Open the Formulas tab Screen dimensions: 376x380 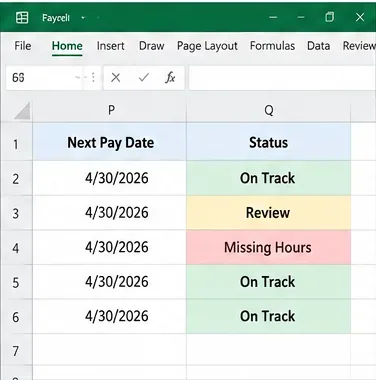tap(272, 46)
